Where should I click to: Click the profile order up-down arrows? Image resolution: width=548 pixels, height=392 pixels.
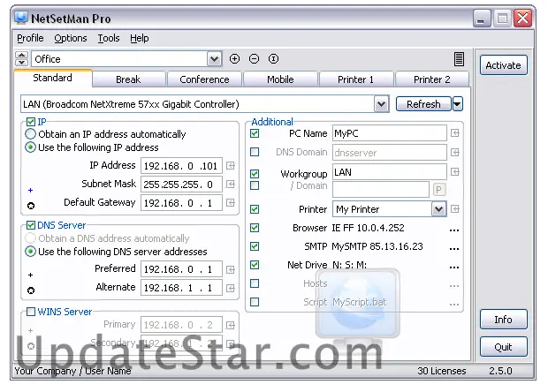click(22, 58)
